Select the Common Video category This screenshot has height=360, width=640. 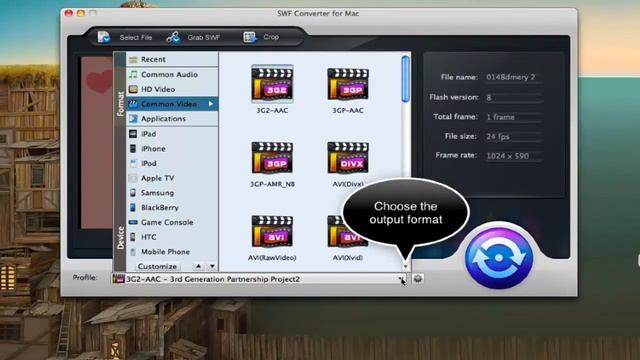[x=172, y=104]
